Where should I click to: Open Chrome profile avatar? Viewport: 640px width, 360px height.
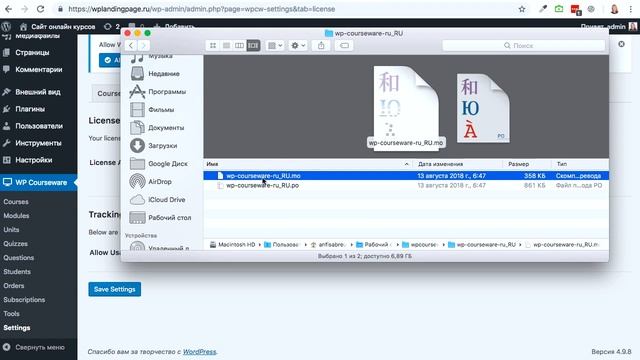coord(614,9)
